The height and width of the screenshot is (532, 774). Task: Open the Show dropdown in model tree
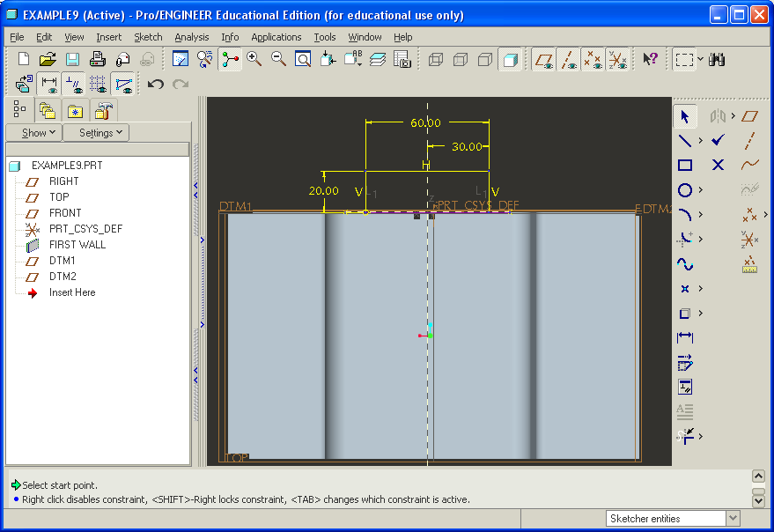point(39,133)
